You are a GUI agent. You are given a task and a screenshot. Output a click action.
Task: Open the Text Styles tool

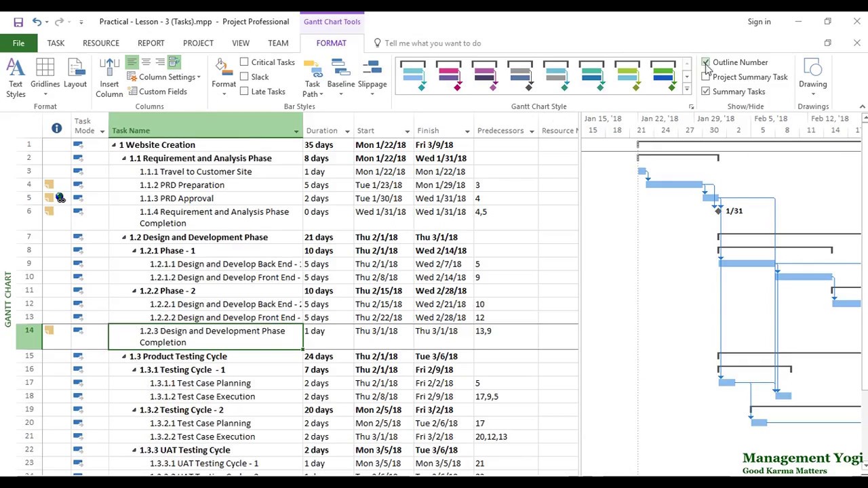click(x=16, y=78)
